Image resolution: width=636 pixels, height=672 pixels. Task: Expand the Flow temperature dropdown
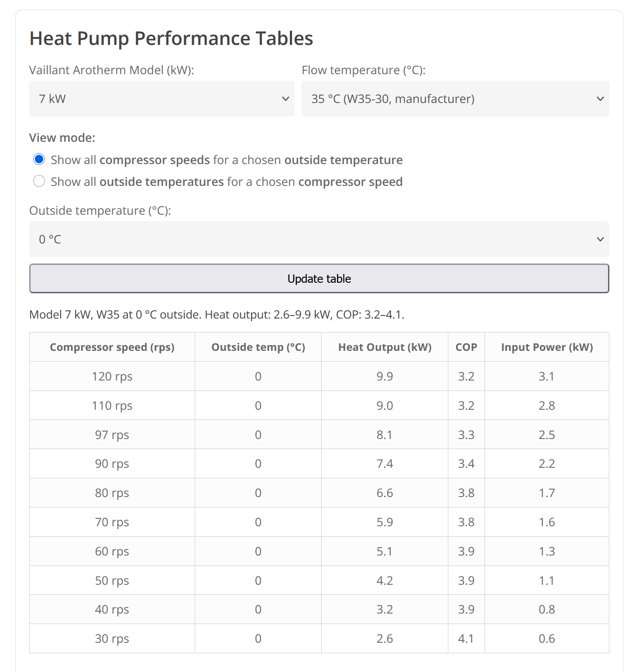click(x=455, y=99)
